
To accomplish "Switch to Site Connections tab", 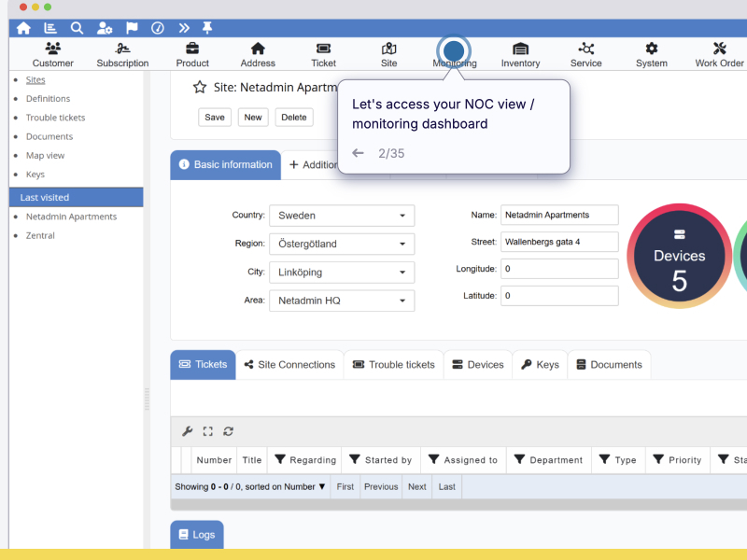I will click(289, 365).
